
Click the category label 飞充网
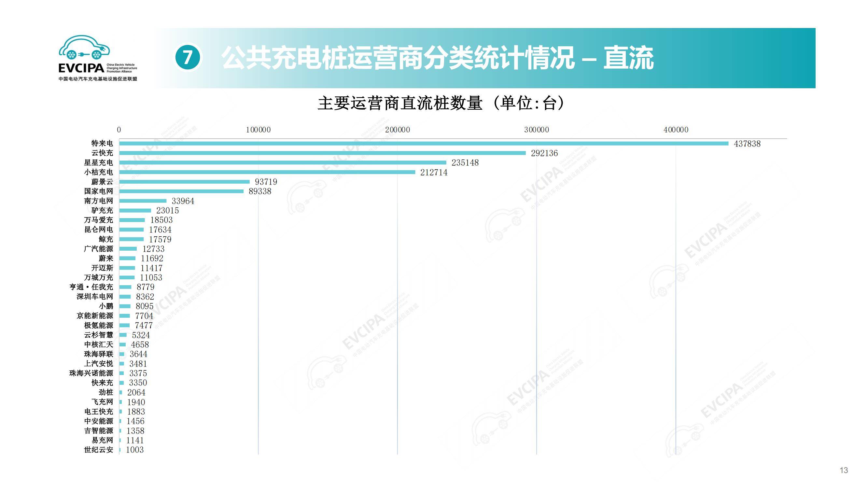click(102, 402)
